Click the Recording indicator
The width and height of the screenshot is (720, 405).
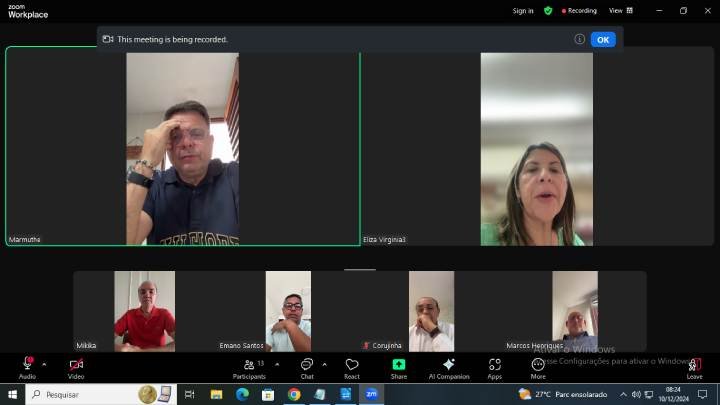pyautogui.click(x=579, y=11)
